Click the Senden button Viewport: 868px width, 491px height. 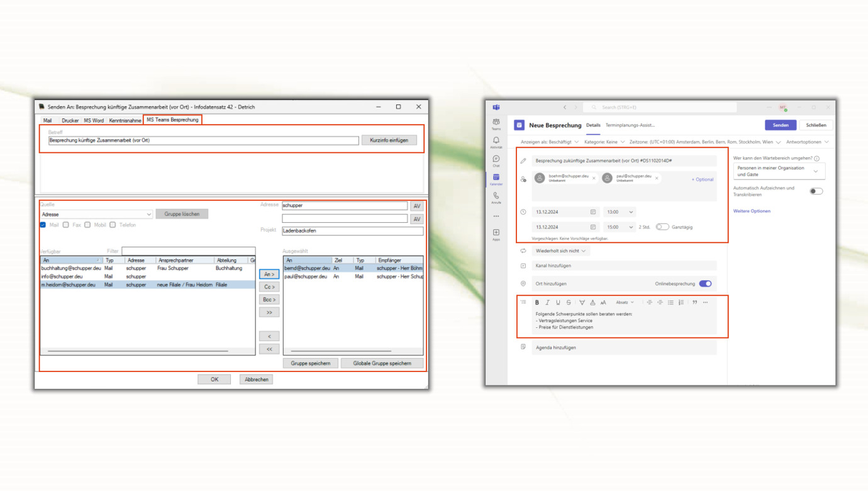(x=781, y=125)
